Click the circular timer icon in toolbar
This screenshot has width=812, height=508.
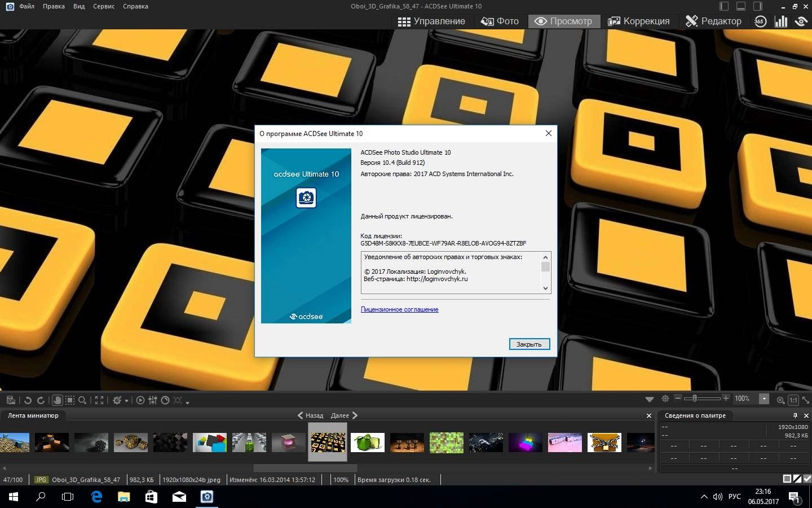pyautogui.click(x=165, y=400)
